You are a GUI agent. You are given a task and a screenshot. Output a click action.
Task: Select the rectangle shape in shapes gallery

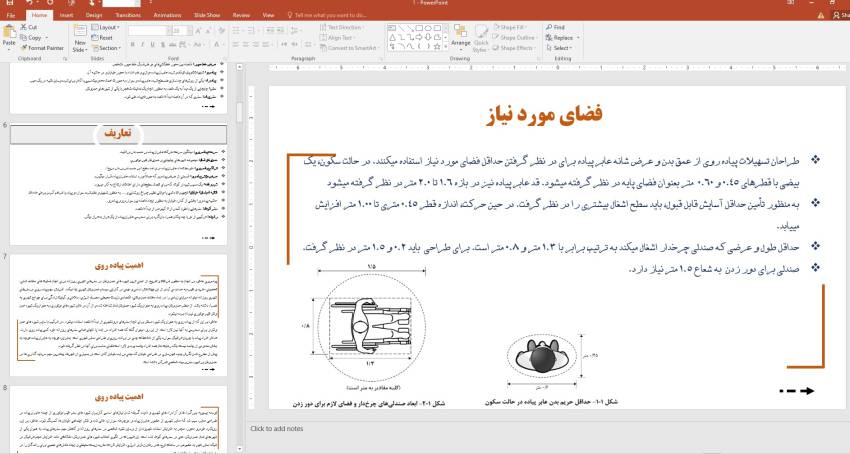[x=419, y=28]
